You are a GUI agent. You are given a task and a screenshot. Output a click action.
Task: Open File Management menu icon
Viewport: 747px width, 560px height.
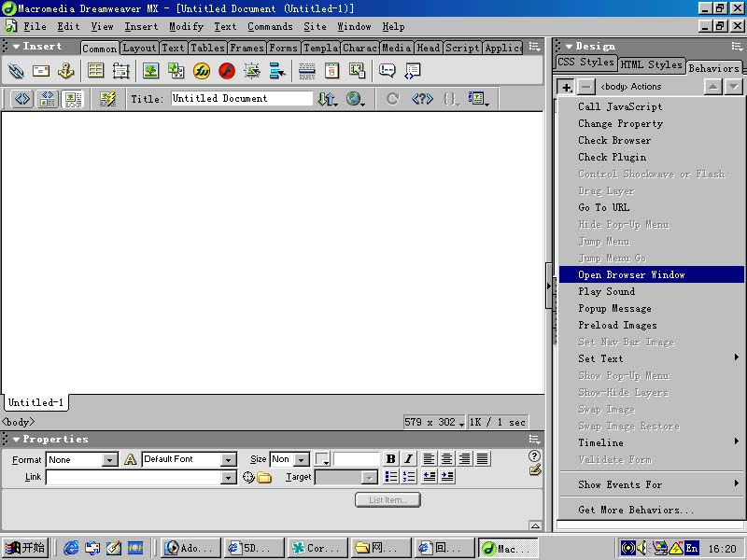[328, 99]
